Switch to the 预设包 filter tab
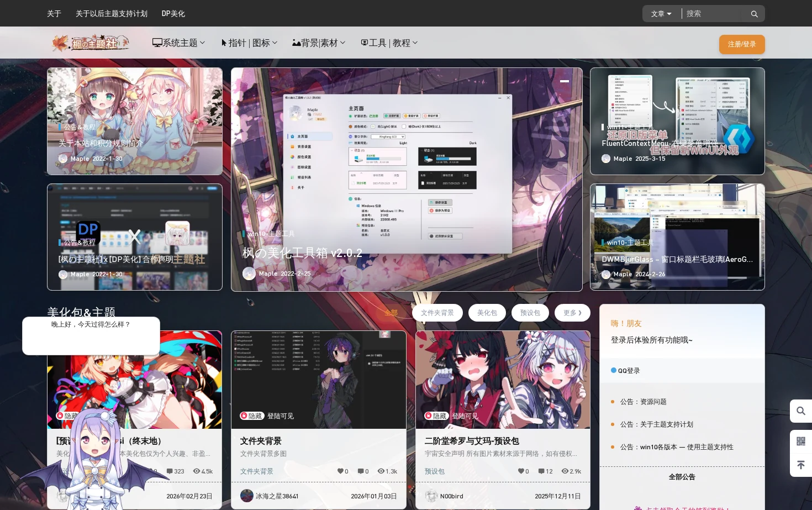The width and height of the screenshot is (812, 510). pyautogui.click(x=530, y=313)
